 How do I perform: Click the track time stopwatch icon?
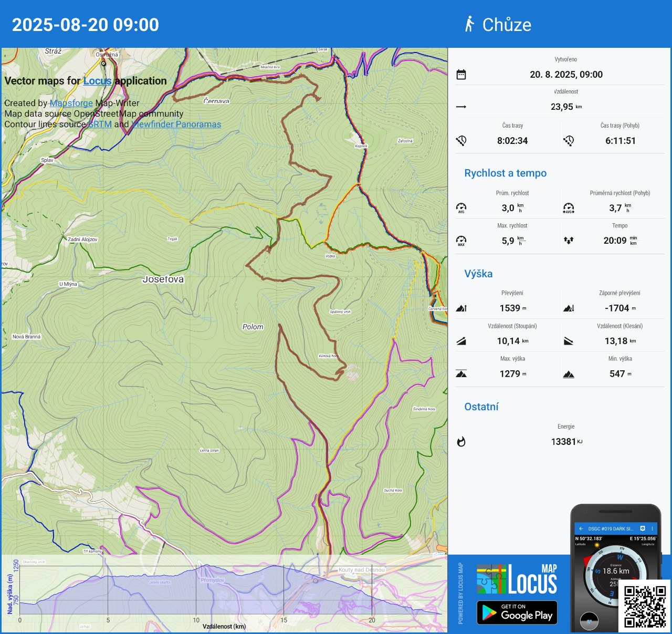461,141
